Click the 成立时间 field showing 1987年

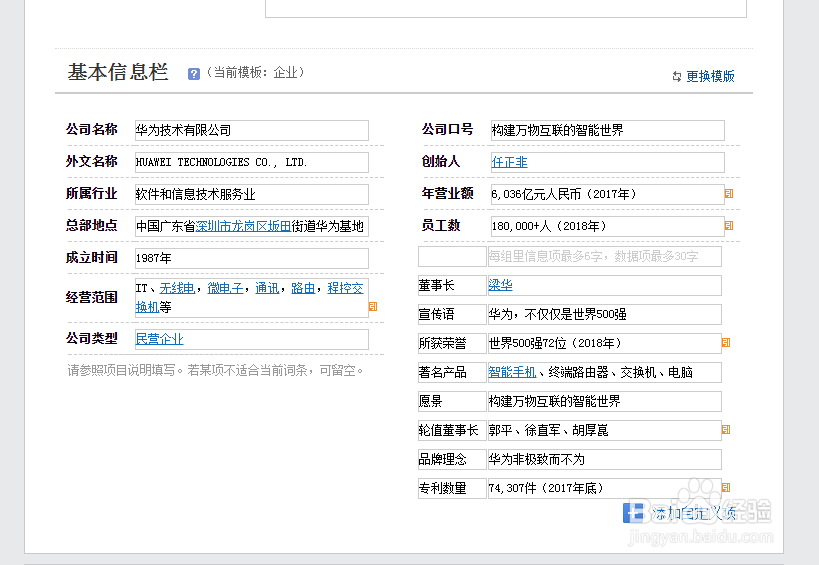tap(252, 258)
